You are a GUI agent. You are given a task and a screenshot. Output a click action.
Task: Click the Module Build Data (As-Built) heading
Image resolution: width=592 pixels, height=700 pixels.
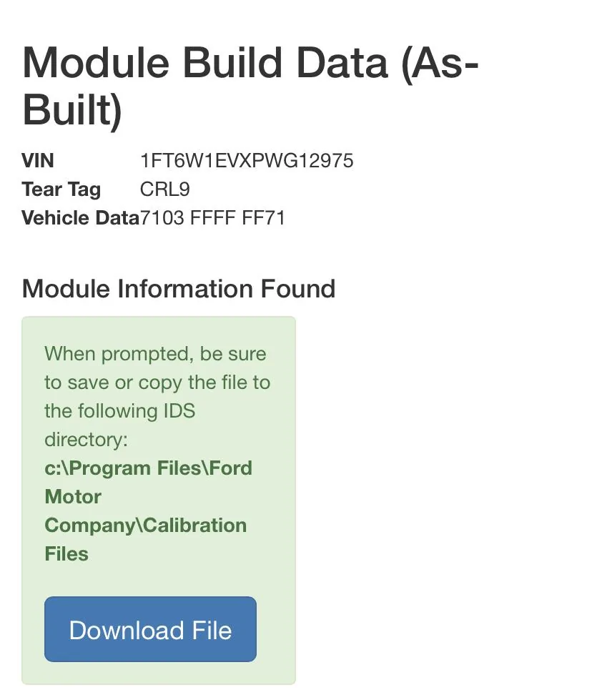pos(250,86)
